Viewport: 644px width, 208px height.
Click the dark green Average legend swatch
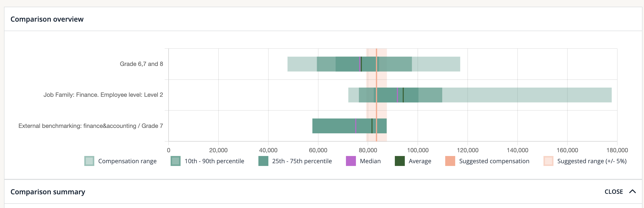pos(400,161)
